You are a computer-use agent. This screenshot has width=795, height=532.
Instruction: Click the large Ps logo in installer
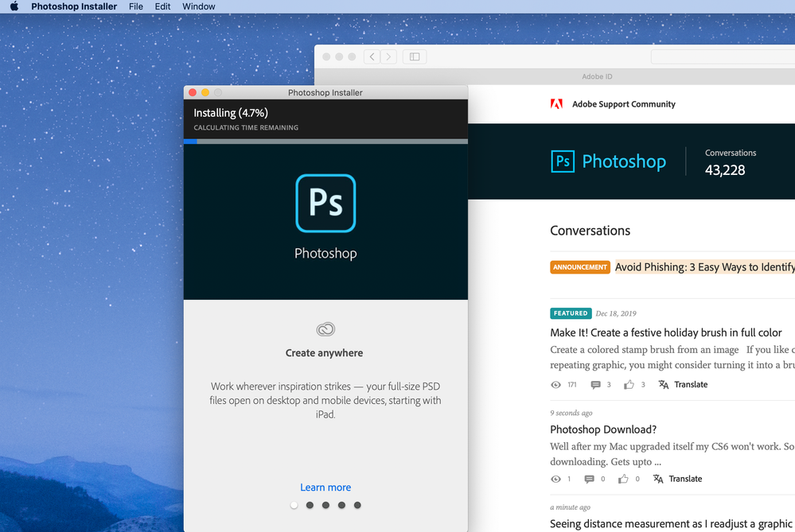(x=325, y=203)
